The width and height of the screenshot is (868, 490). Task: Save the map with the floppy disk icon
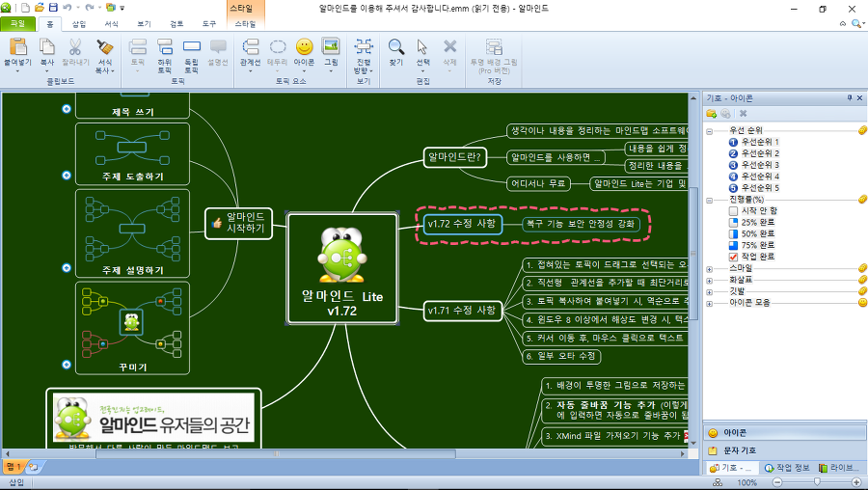53,8
